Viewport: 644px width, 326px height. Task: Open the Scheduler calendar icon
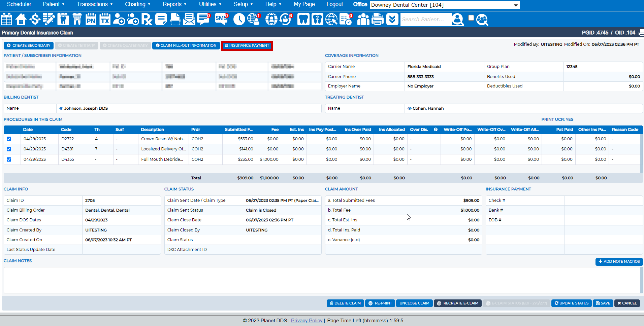coord(6,19)
